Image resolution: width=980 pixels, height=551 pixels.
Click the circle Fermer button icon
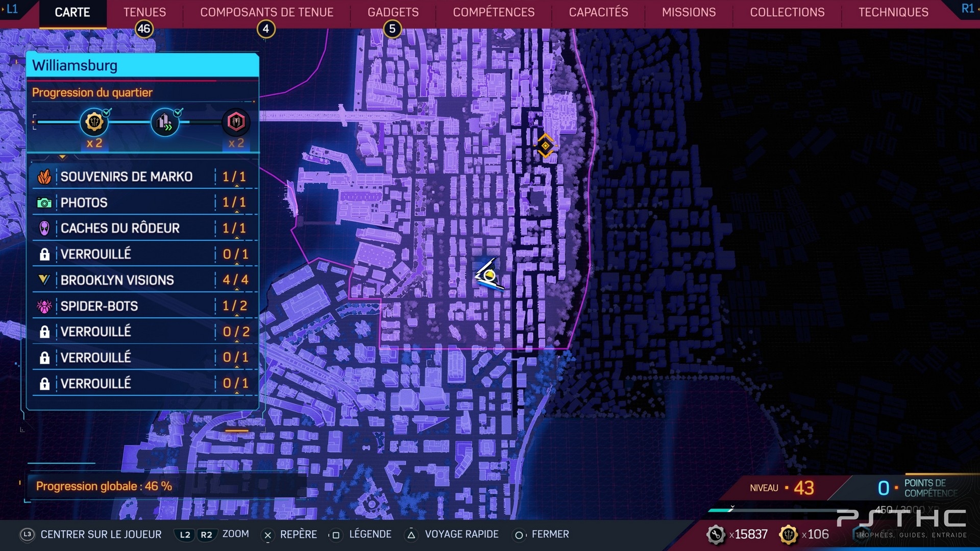pyautogui.click(x=519, y=535)
